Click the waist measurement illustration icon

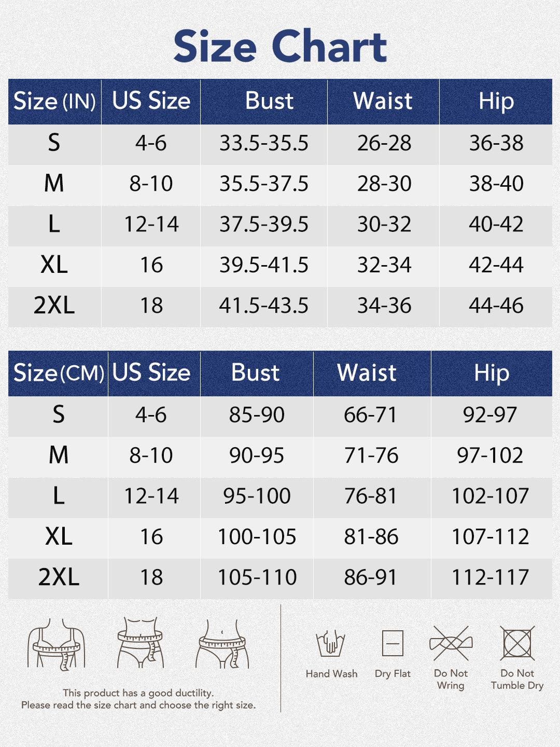[141, 643]
